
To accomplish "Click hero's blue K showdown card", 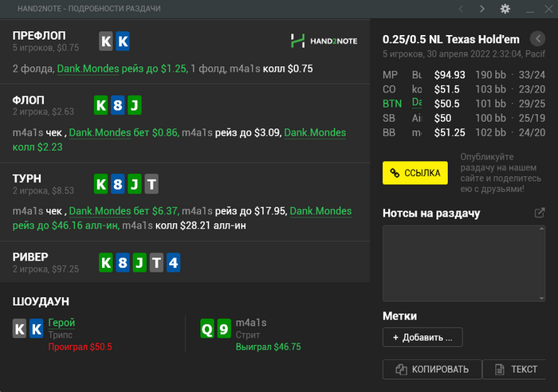I will (37, 329).
